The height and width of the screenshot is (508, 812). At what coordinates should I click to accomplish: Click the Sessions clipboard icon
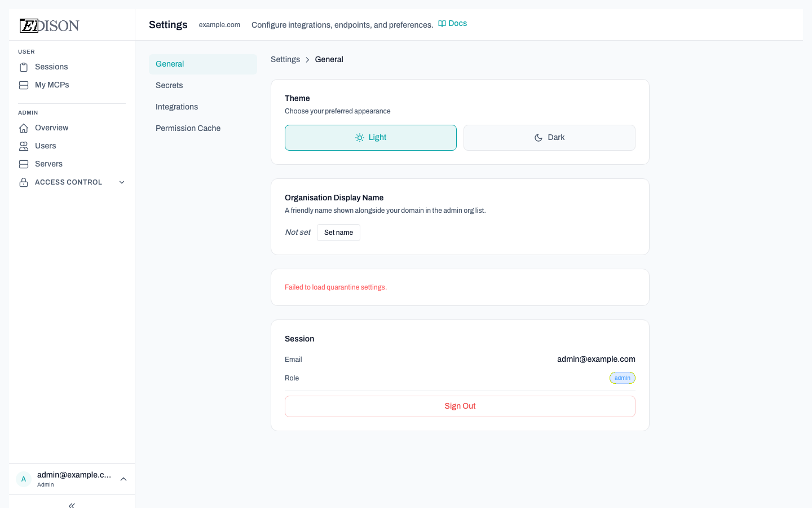[23, 67]
